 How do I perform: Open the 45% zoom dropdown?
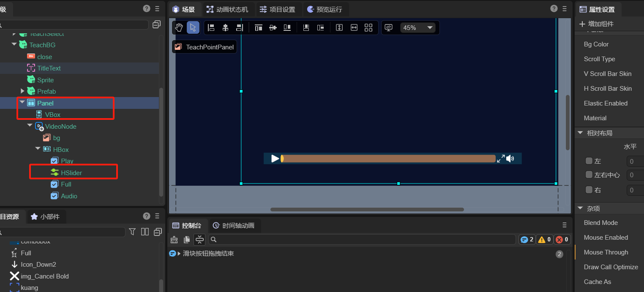pos(418,28)
